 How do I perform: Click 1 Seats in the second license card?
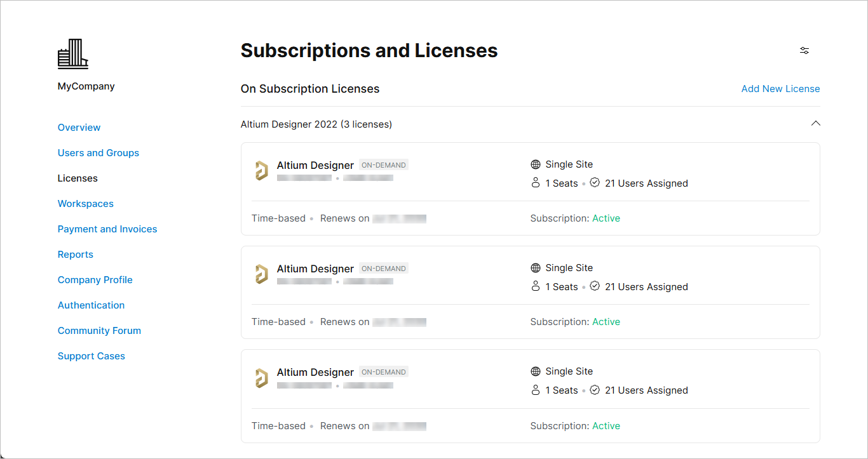562,287
